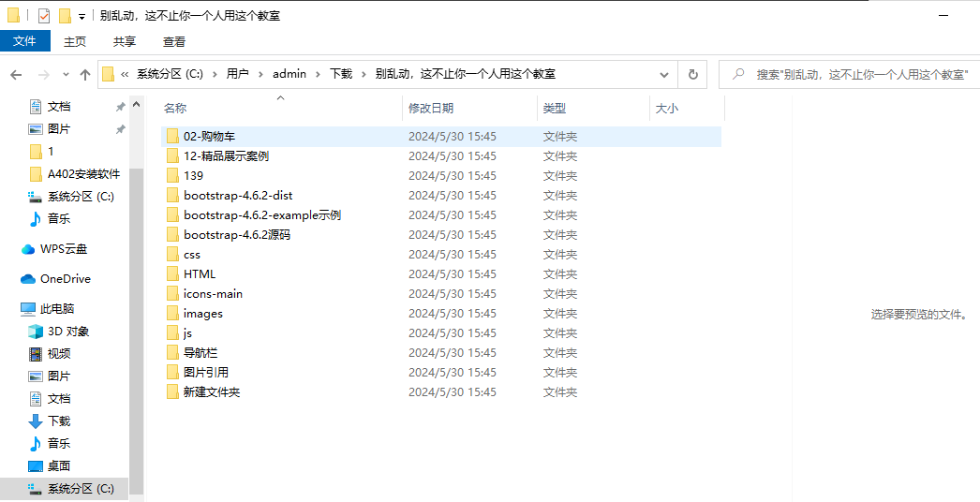Select the images folder icon
980x502 pixels.
point(172,313)
